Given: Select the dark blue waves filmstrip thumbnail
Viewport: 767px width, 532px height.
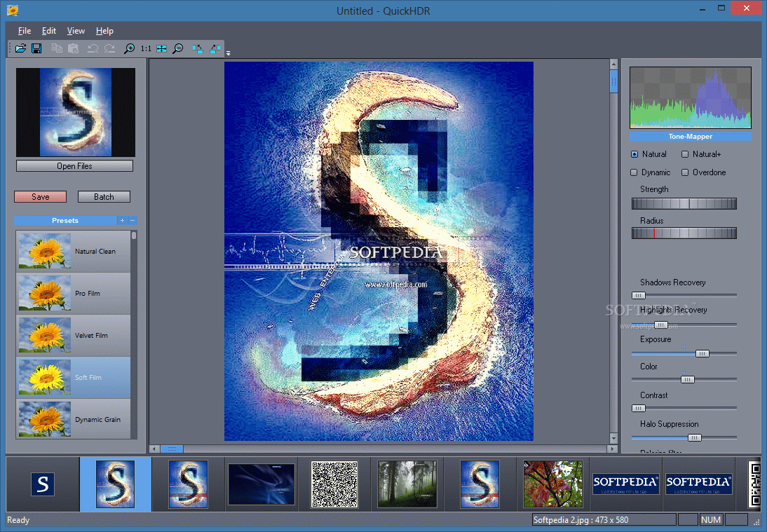Looking at the screenshot, I should click(x=262, y=484).
